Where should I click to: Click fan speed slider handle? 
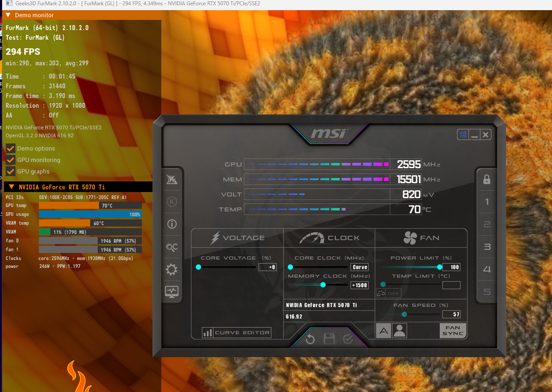click(x=404, y=314)
